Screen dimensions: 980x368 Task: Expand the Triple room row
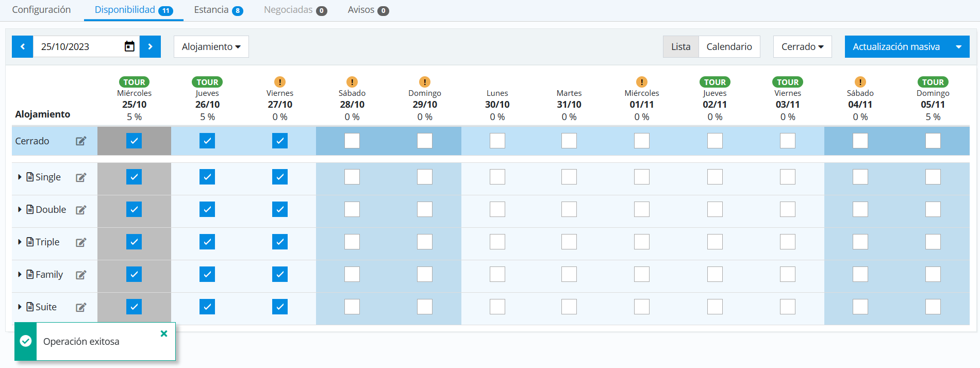pyautogui.click(x=20, y=242)
